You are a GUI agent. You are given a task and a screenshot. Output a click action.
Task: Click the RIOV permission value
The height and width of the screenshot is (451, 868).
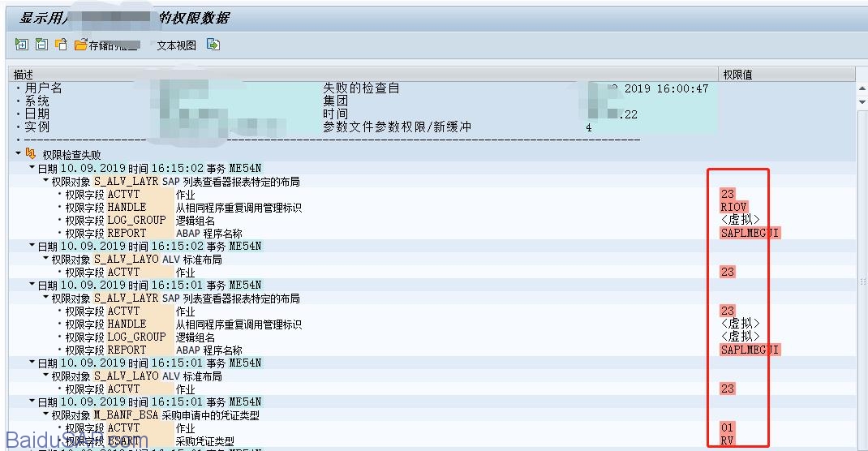click(x=733, y=207)
